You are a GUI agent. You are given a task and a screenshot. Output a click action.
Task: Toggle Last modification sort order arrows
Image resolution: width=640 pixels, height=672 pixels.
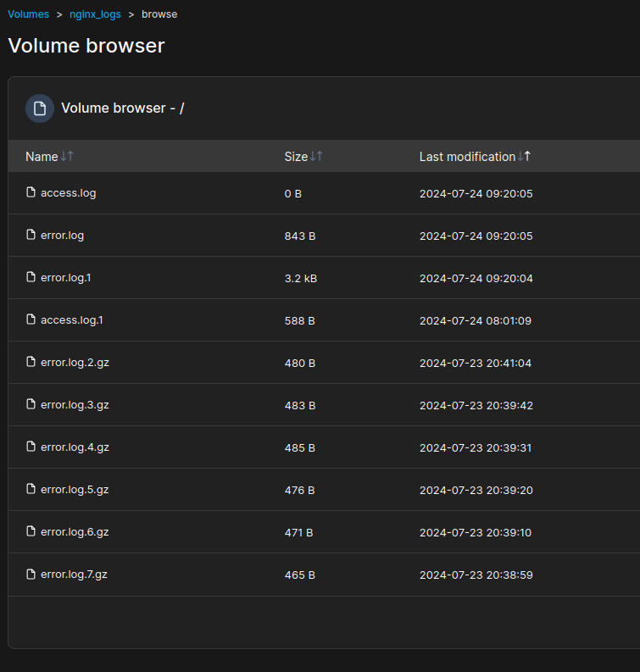(x=525, y=157)
